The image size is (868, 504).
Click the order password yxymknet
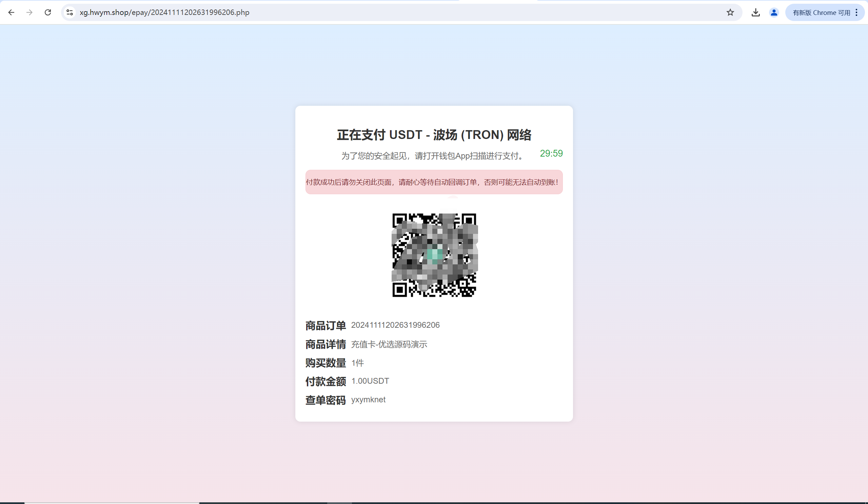(x=368, y=400)
